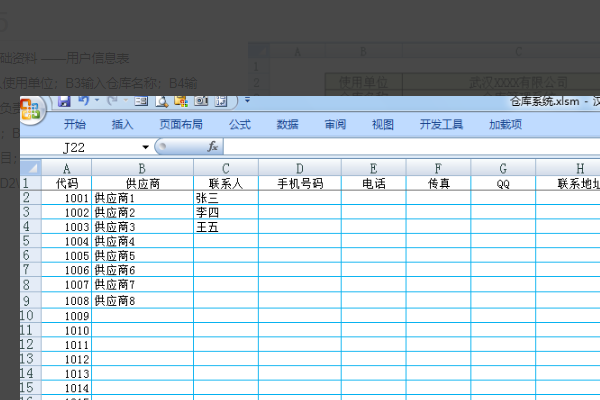Viewport: 600px width, 400px height.
Task: Select the cell 供应商8
Action: tap(142, 300)
